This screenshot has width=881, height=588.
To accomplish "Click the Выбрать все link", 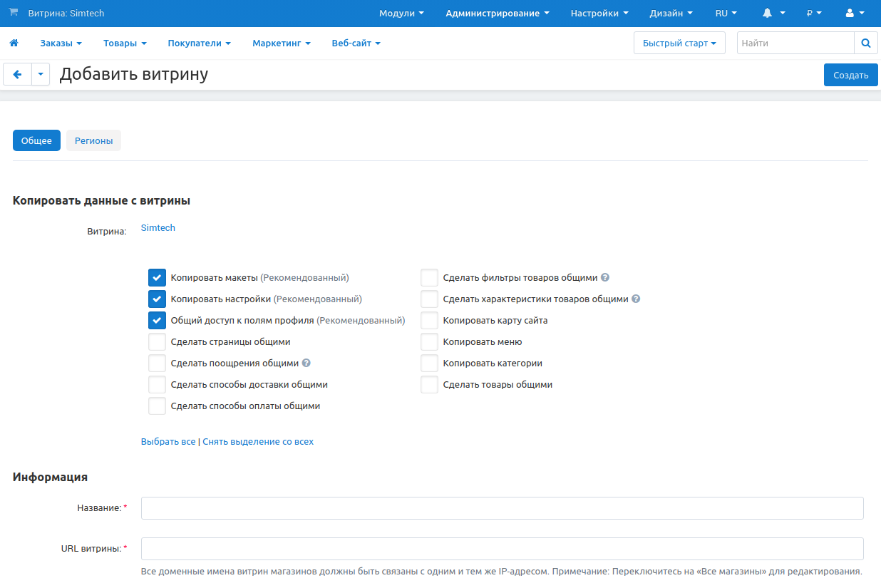I will click(x=168, y=442).
